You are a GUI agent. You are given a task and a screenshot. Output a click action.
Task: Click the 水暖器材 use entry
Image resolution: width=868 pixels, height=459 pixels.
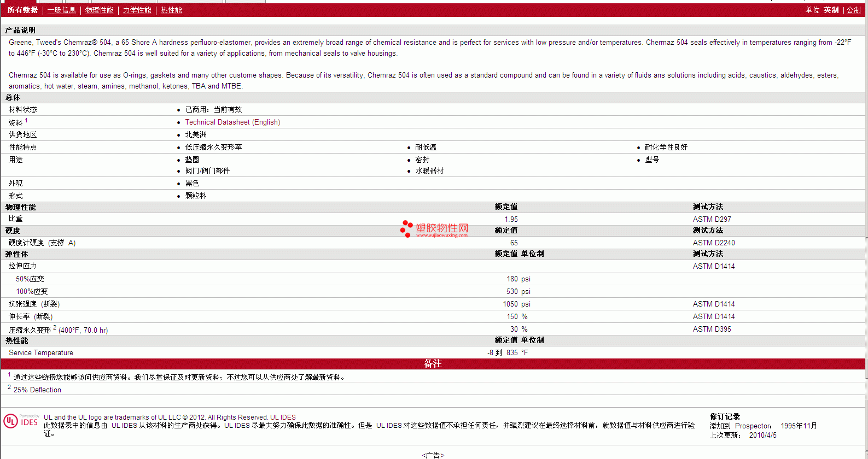[429, 170]
